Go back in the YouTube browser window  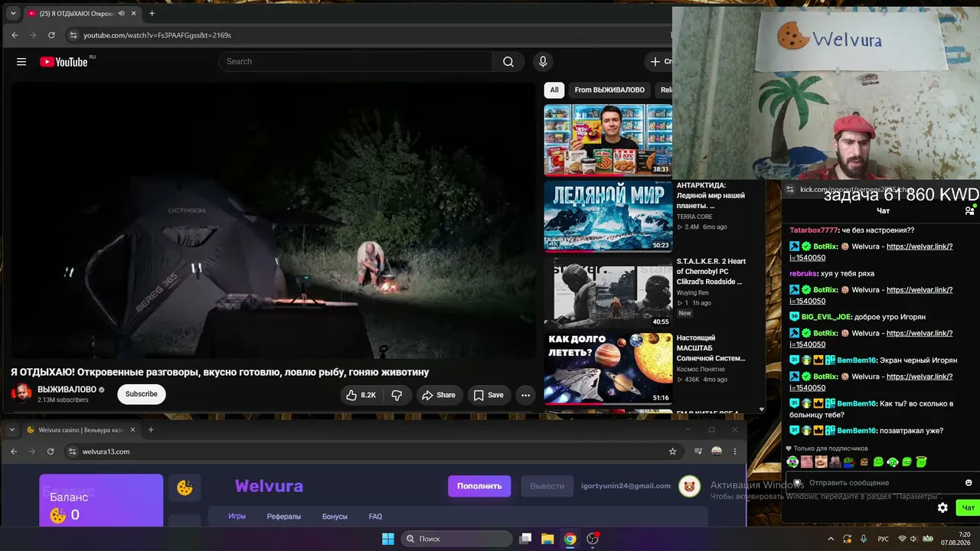15,35
